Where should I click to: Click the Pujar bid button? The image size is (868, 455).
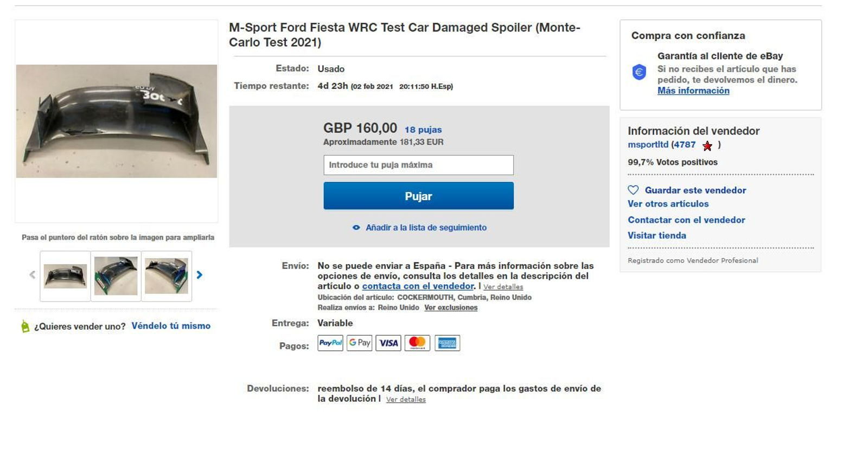click(418, 196)
